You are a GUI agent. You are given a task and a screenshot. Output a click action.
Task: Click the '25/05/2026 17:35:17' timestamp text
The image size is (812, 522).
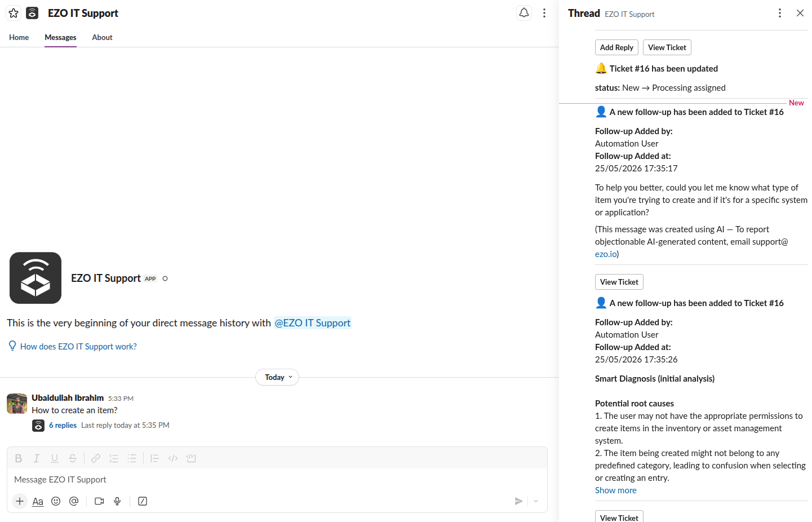636,169
